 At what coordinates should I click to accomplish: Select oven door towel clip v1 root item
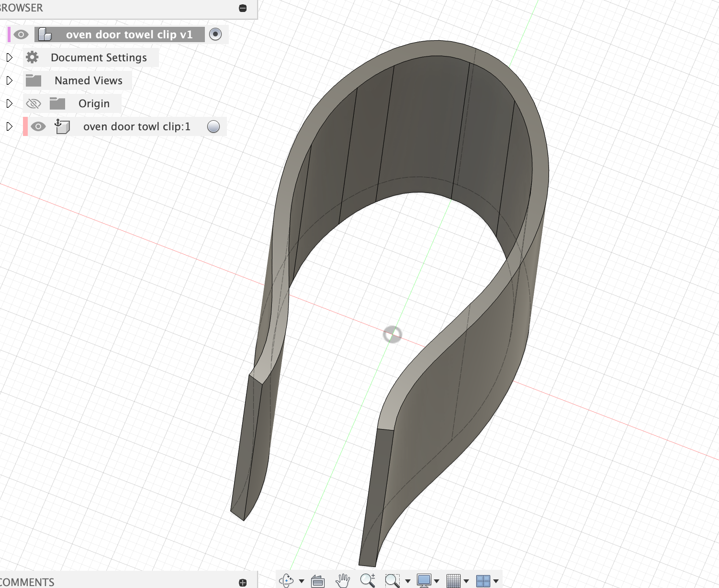[129, 34]
